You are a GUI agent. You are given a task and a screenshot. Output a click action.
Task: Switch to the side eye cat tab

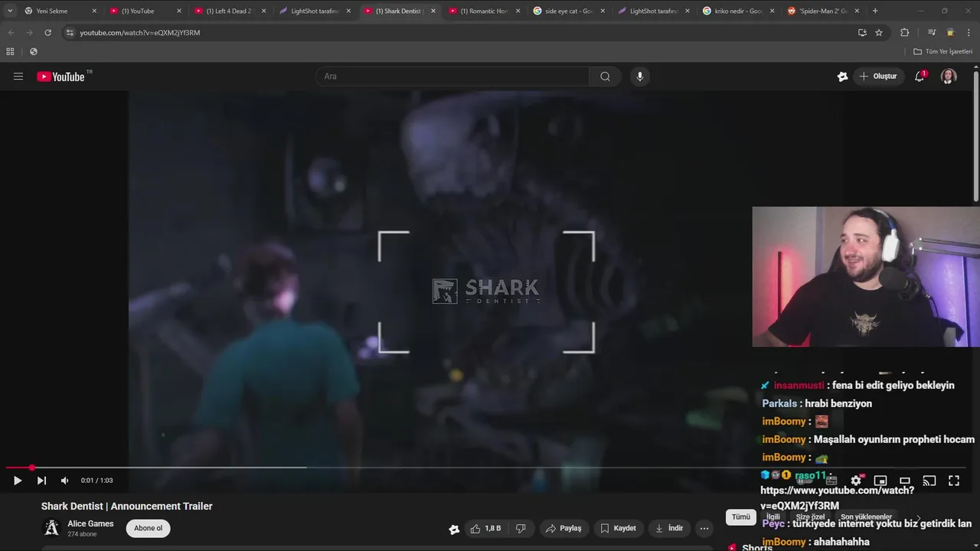(569, 11)
